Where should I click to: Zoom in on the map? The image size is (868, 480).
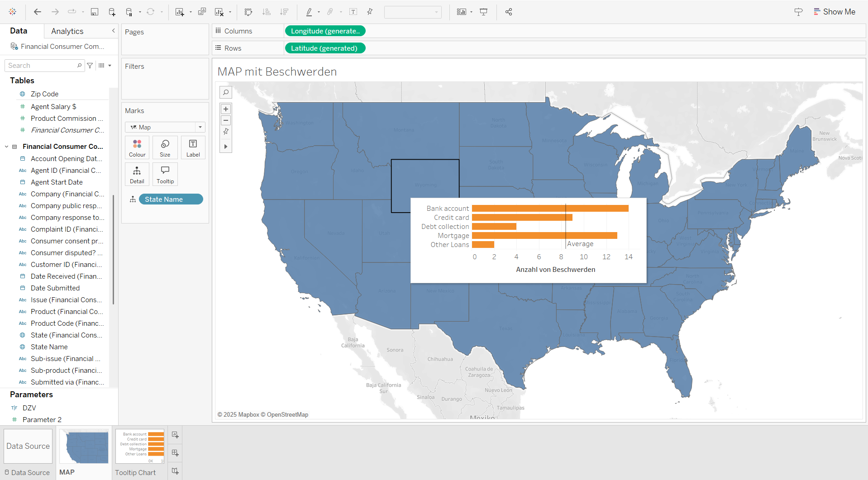(226, 109)
